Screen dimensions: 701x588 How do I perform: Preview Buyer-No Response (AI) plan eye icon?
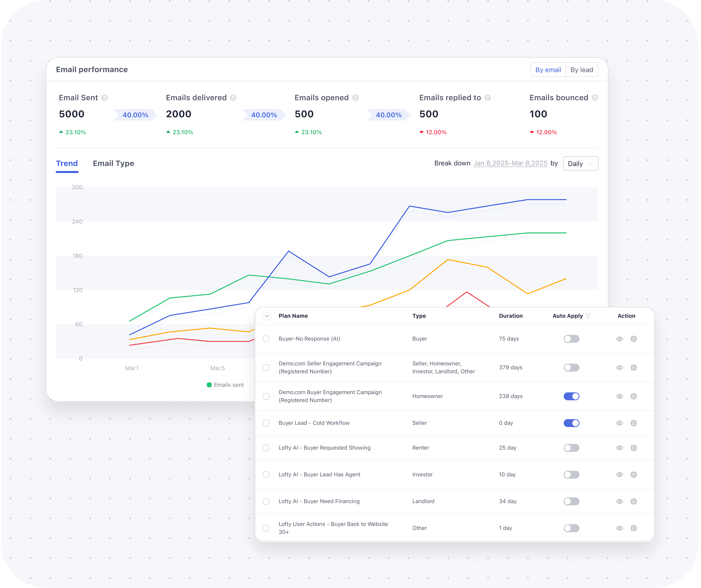[x=620, y=339]
